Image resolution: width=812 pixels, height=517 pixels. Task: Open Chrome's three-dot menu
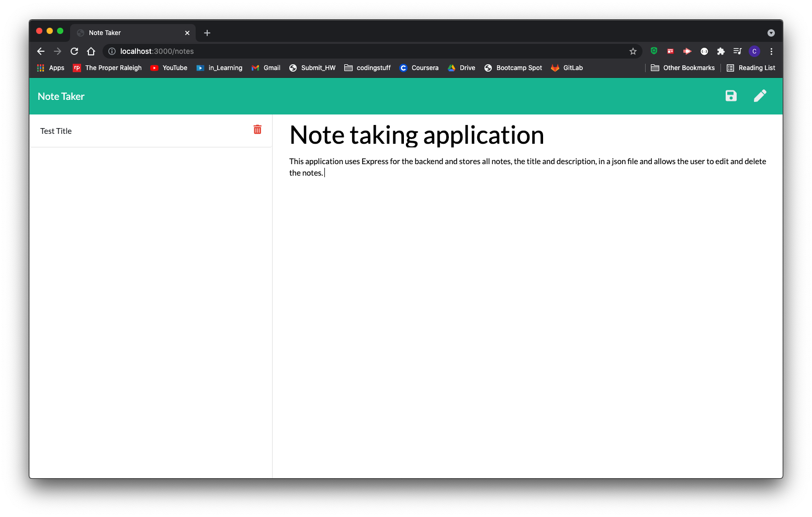(771, 51)
